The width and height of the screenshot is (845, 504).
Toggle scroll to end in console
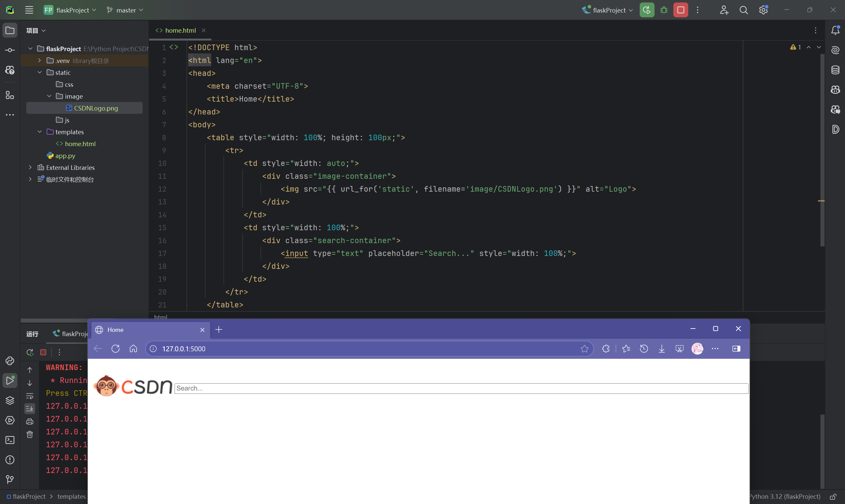(x=30, y=409)
